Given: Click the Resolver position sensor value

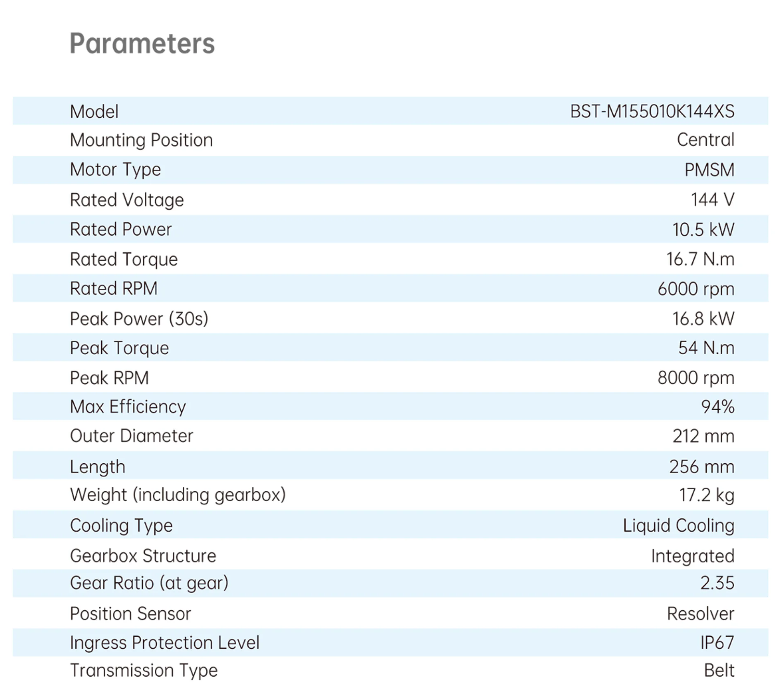Looking at the screenshot, I should (x=700, y=614).
